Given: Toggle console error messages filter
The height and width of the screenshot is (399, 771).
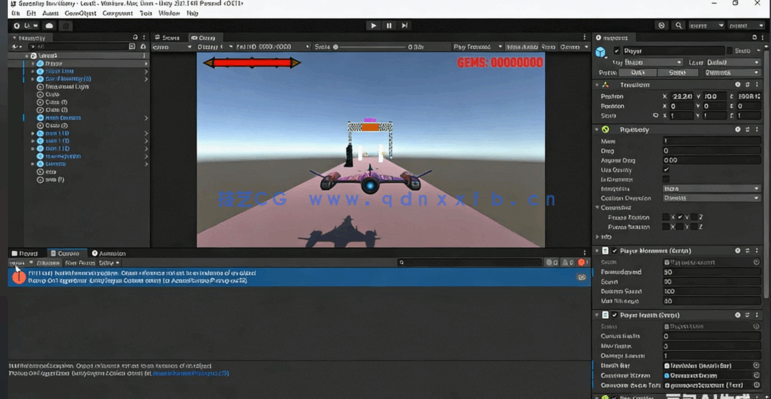Looking at the screenshot, I should (583, 263).
